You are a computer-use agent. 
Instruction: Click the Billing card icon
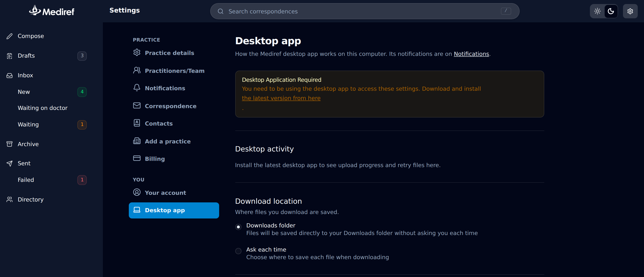click(x=137, y=158)
